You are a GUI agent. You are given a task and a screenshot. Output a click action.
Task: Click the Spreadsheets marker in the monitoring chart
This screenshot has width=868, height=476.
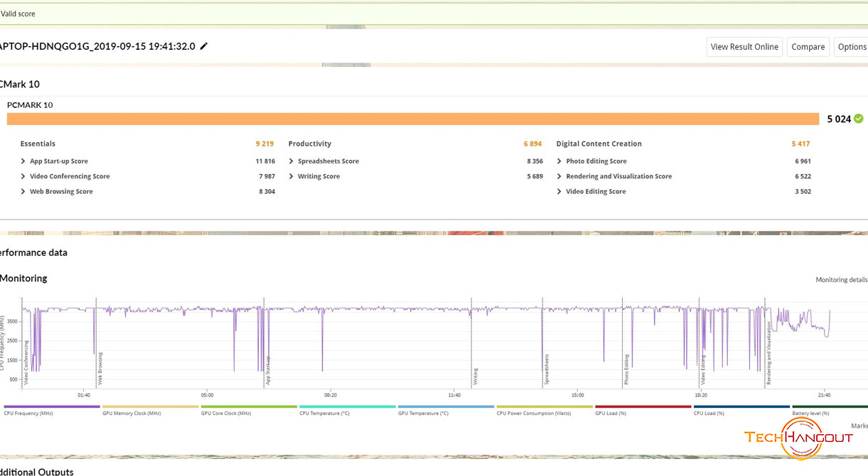[x=547, y=369]
